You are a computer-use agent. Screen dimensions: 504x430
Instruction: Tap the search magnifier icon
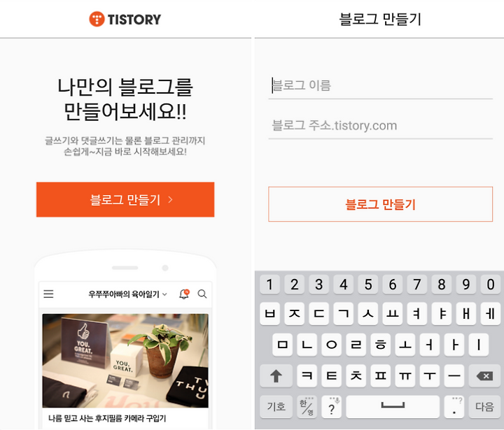point(202,294)
